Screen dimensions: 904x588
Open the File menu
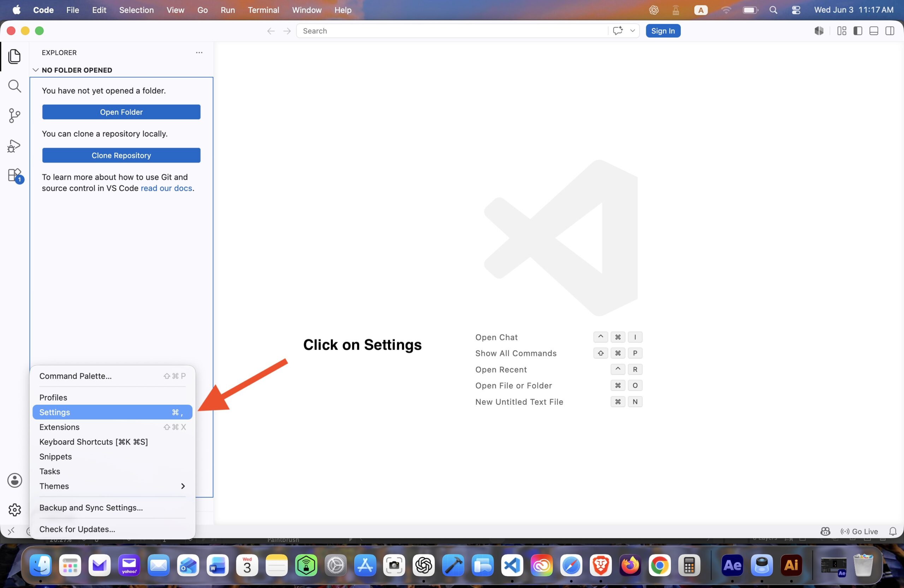(x=72, y=10)
